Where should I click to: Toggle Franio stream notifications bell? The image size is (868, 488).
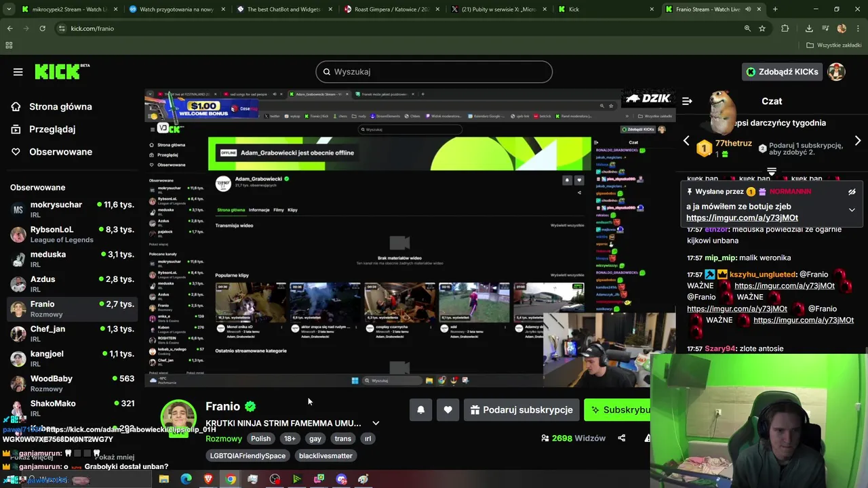tap(420, 410)
